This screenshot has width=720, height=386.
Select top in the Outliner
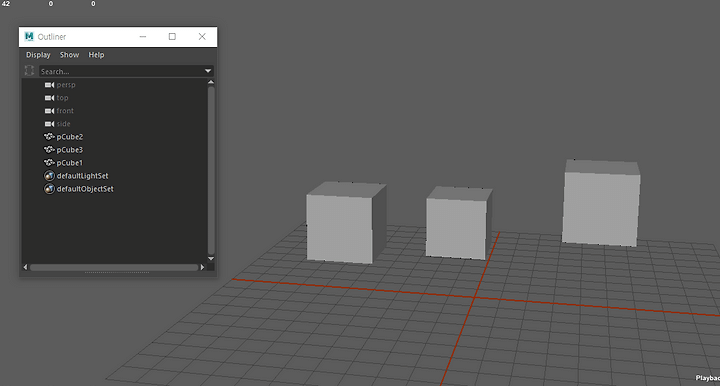62,98
